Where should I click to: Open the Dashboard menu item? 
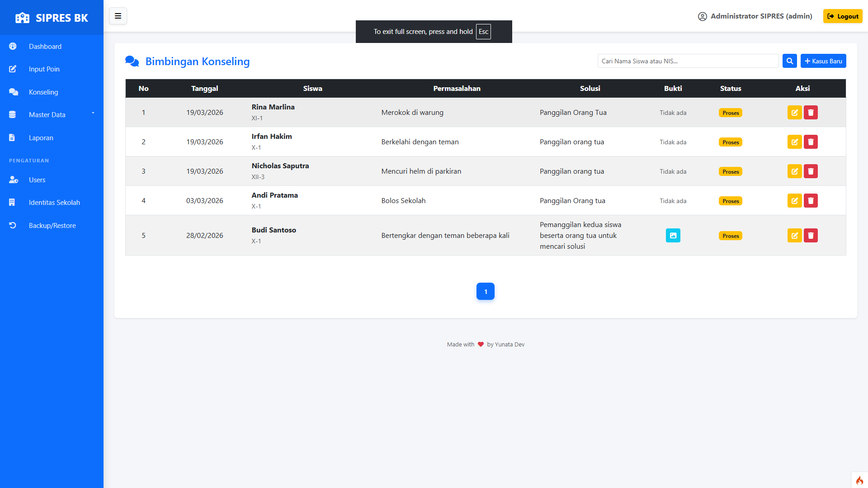point(45,47)
